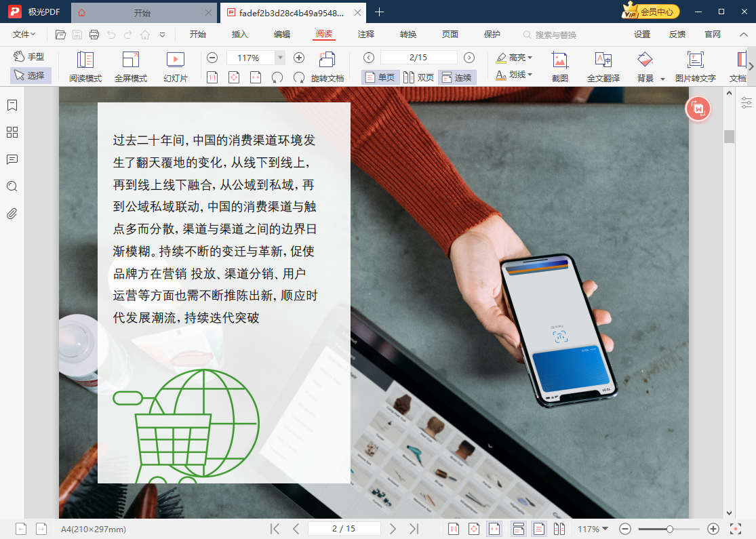Switch to the Convert (转换) tab
Screen dimensions: 756x539
[408, 35]
